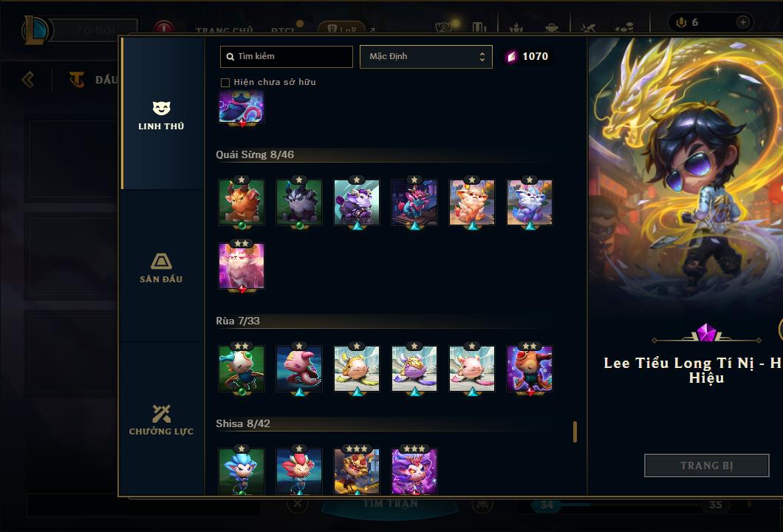
Task: Click the microphone voice icon
Action: [x=681, y=22]
